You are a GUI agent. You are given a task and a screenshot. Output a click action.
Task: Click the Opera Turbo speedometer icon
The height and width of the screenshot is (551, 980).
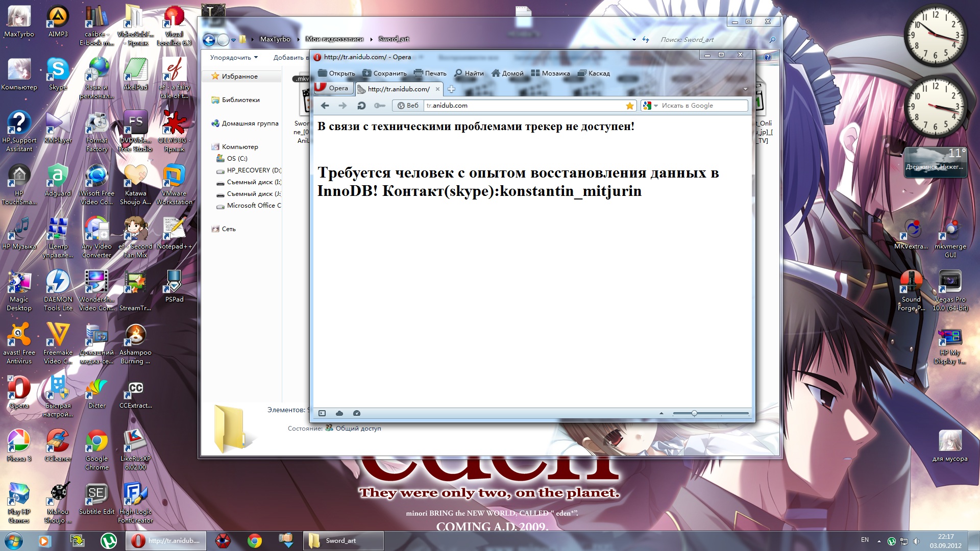[x=357, y=413]
